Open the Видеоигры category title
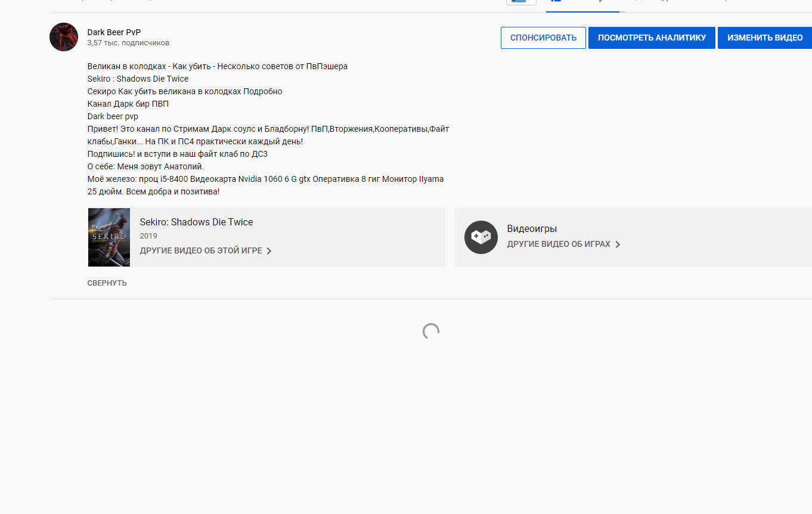This screenshot has width=812, height=514. [532, 228]
